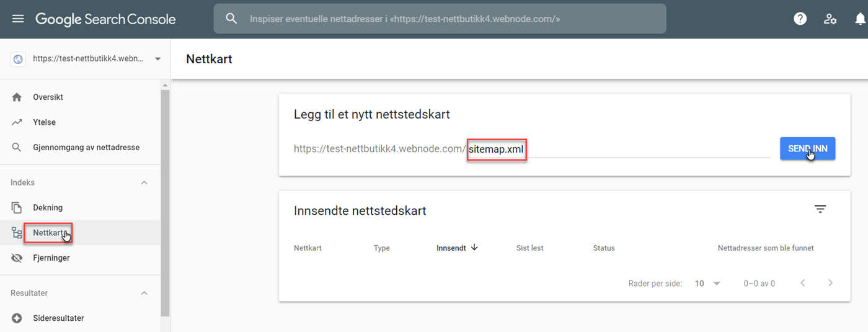
Task: Go to previous page of results
Action: coord(803,283)
